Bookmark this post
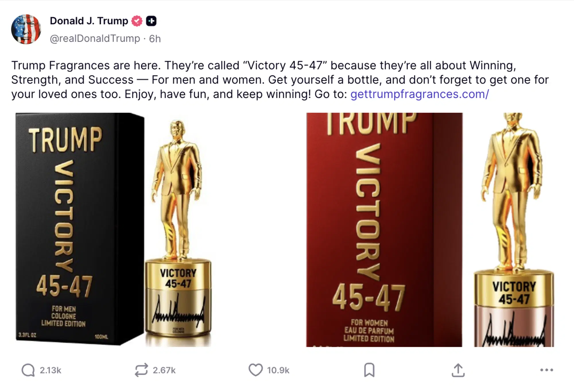This screenshot has width=574, height=392. (369, 370)
